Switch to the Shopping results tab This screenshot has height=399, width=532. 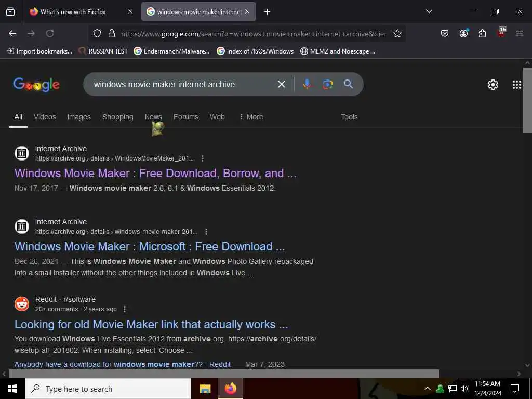[118, 117]
